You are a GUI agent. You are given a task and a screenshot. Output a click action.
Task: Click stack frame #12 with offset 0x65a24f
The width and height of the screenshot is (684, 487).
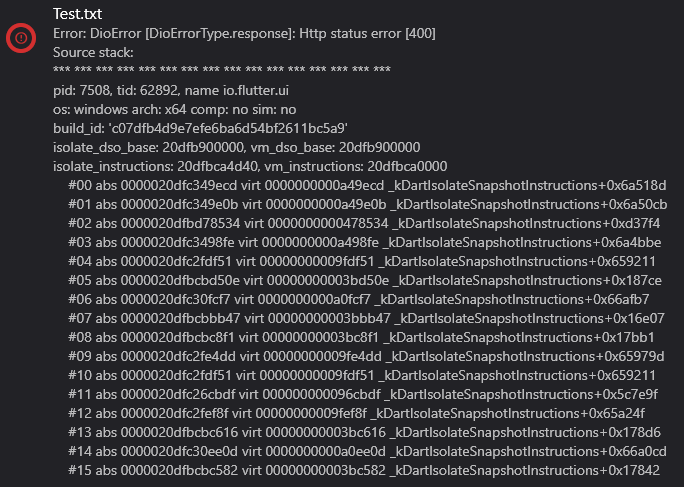[356, 413]
